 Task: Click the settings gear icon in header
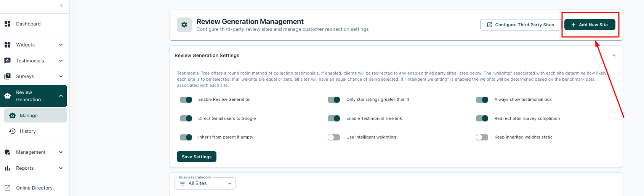click(184, 25)
